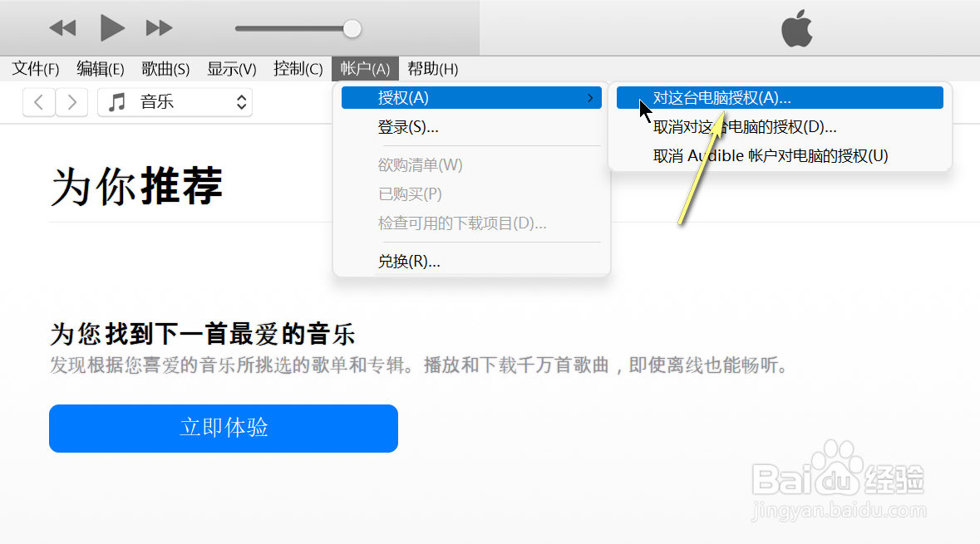Viewport: 980px width, 544px height.
Task: Click the stepper arrows beside 音乐
Action: (x=240, y=102)
